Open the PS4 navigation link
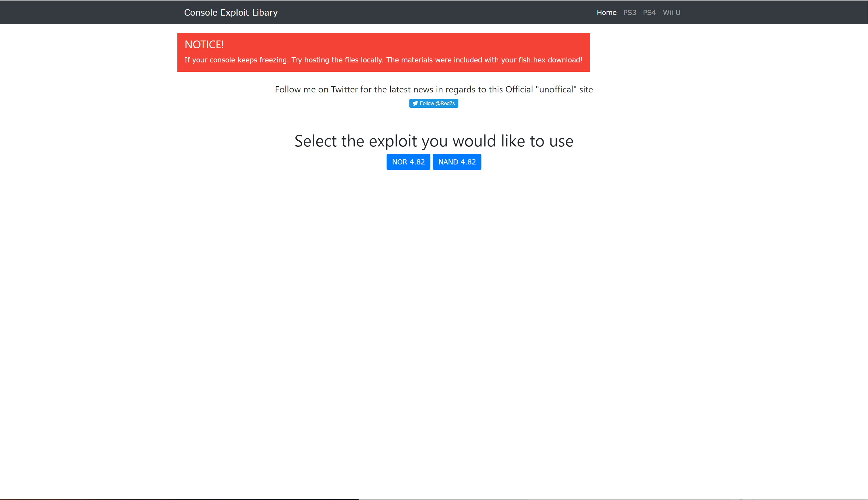 (x=649, y=13)
